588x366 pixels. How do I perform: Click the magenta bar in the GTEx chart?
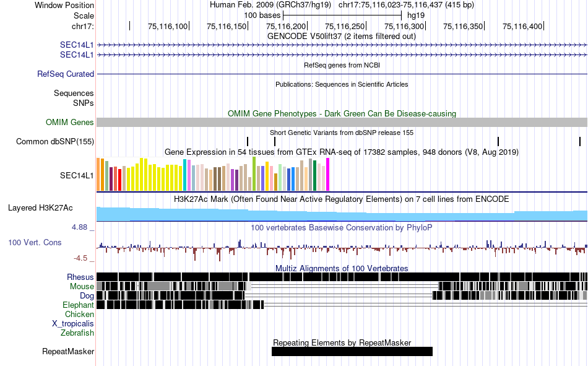coord(328,175)
